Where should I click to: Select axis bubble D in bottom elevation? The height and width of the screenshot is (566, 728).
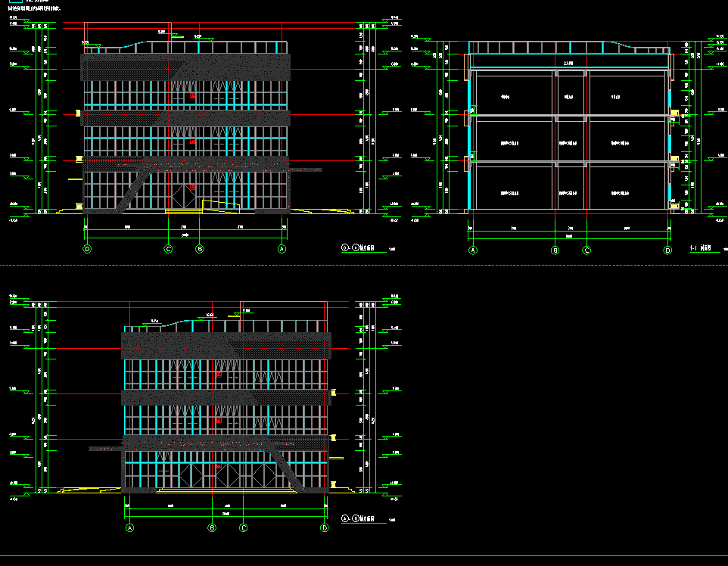325,528
